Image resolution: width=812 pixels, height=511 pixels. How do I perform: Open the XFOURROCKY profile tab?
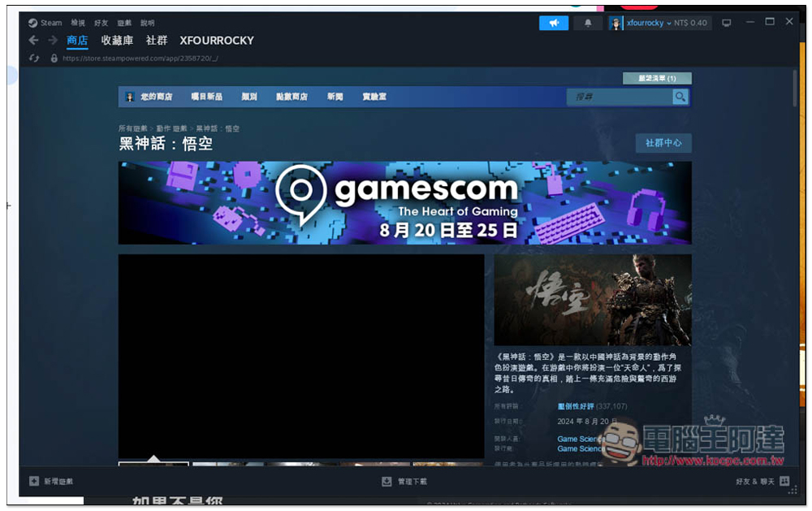click(x=217, y=41)
